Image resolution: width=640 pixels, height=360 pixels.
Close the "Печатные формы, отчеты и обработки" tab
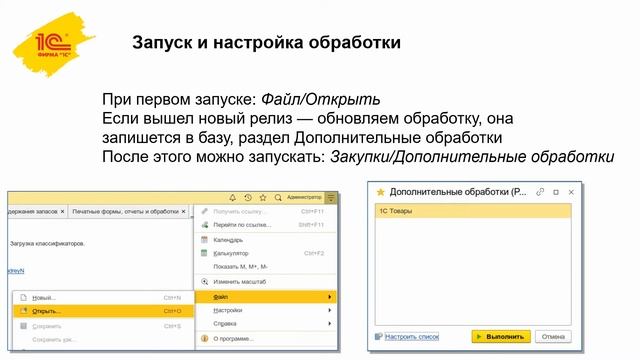[x=184, y=211]
